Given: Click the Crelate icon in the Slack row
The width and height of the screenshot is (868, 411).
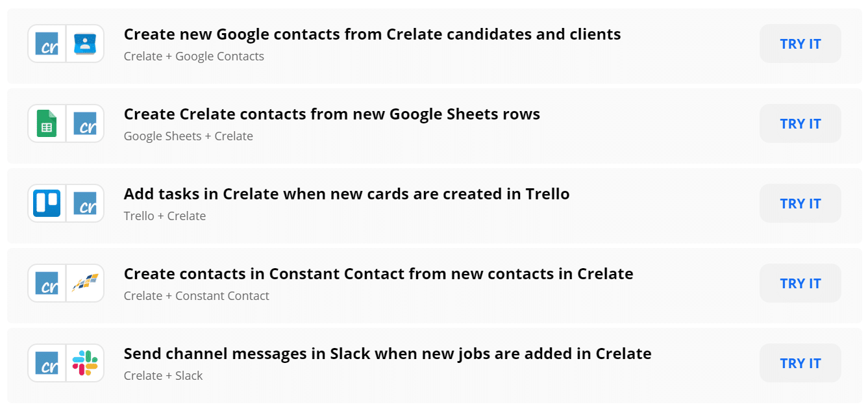Looking at the screenshot, I should (47, 363).
